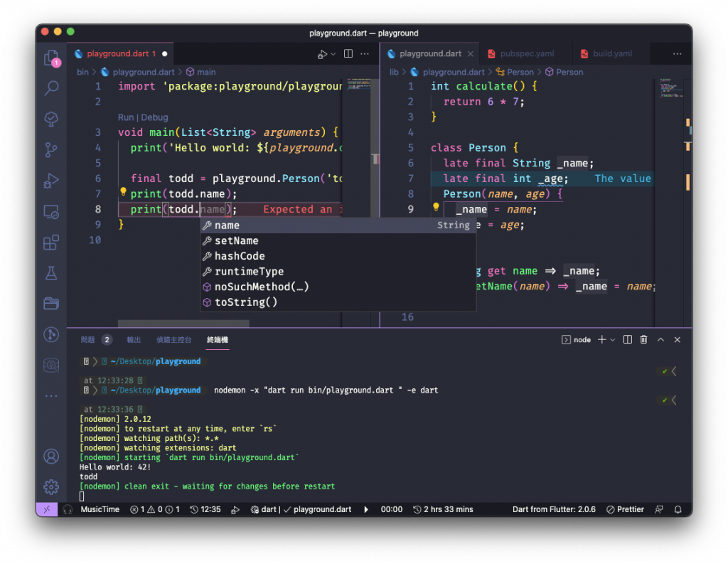Split the left editor with split icon
The height and width of the screenshot is (564, 728).
[x=348, y=54]
